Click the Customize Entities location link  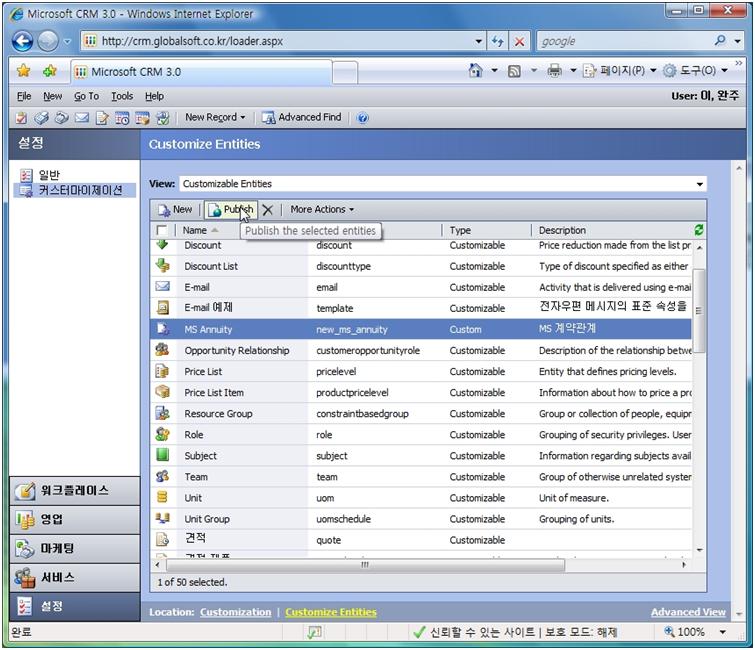pos(331,612)
